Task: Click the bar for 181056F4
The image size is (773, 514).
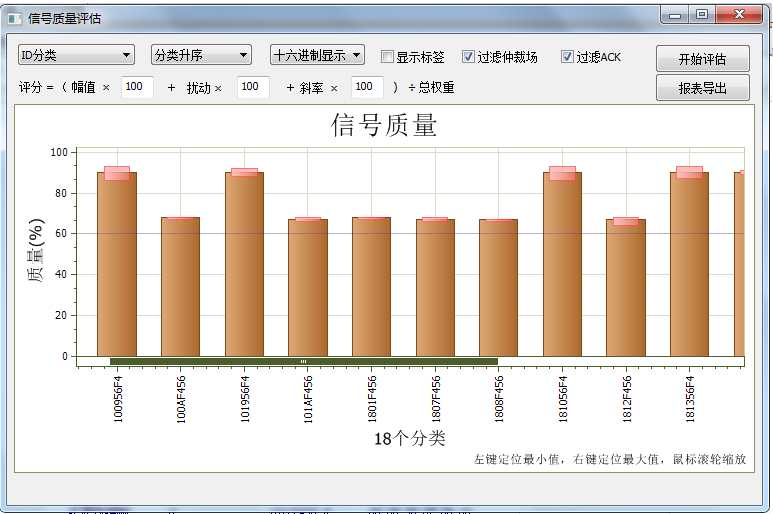Action: (x=562, y=264)
